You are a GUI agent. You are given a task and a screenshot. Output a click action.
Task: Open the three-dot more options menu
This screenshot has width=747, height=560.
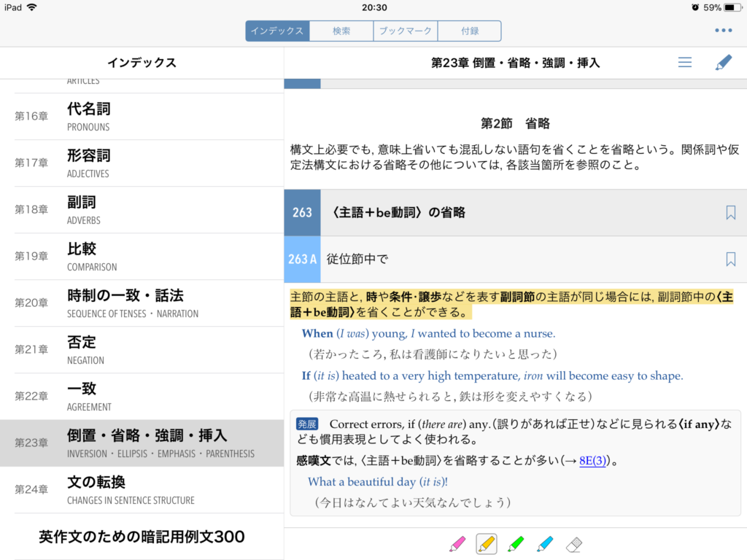pyautogui.click(x=723, y=31)
